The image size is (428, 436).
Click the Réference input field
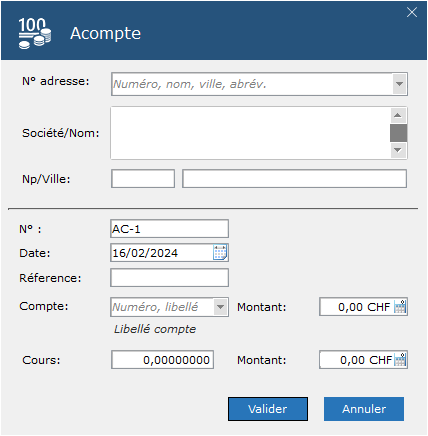(x=169, y=278)
